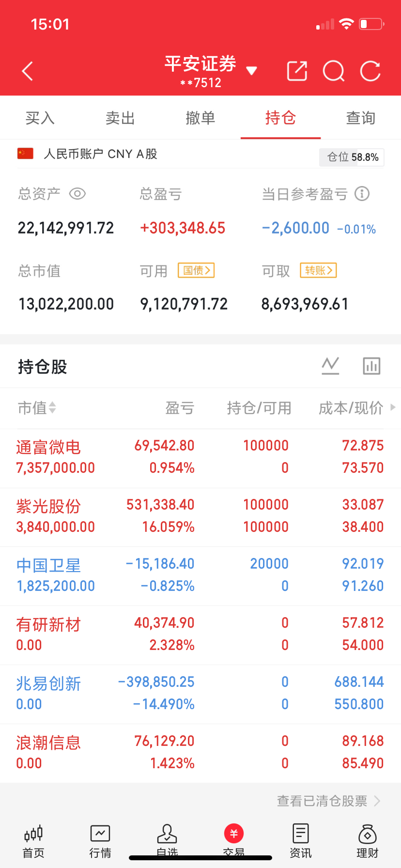The width and height of the screenshot is (401, 868).
Task: Refresh holdings with the reload icon
Action: click(x=370, y=71)
